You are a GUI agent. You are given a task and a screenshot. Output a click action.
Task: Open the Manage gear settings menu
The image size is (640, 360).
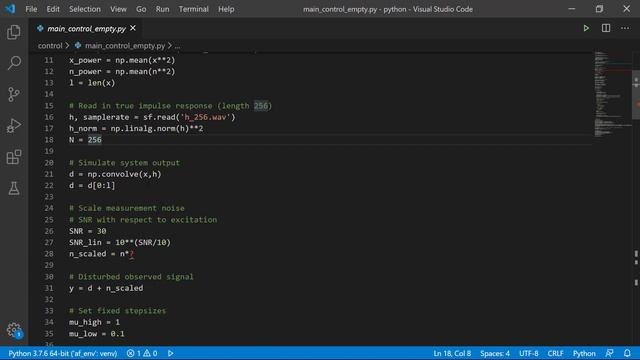click(x=14, y=330)
